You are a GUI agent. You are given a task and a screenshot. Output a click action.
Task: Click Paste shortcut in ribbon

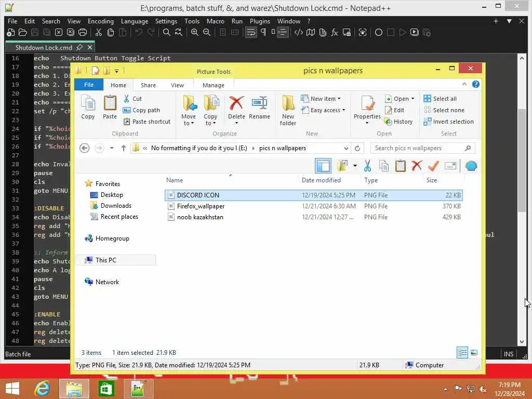tap(147, 122)
